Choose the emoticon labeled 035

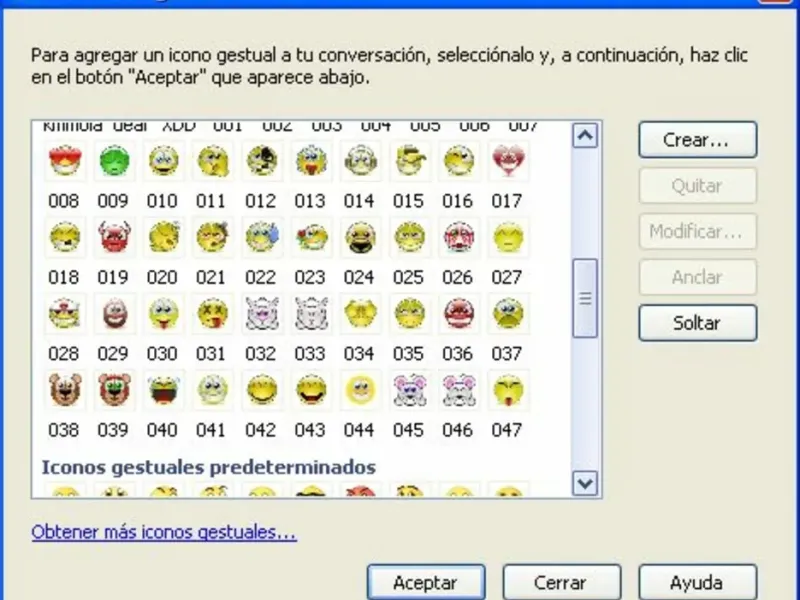(410, 314)
